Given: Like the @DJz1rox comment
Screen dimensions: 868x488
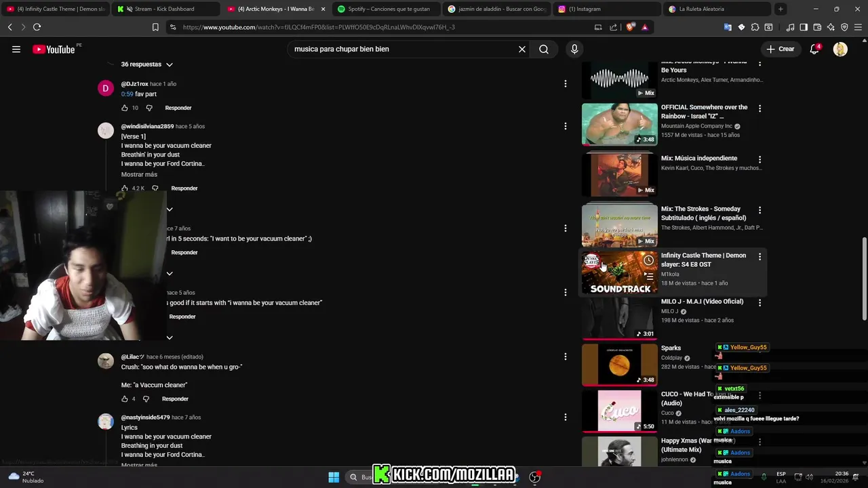Looking at the screenshot, I should coord(125,108).
